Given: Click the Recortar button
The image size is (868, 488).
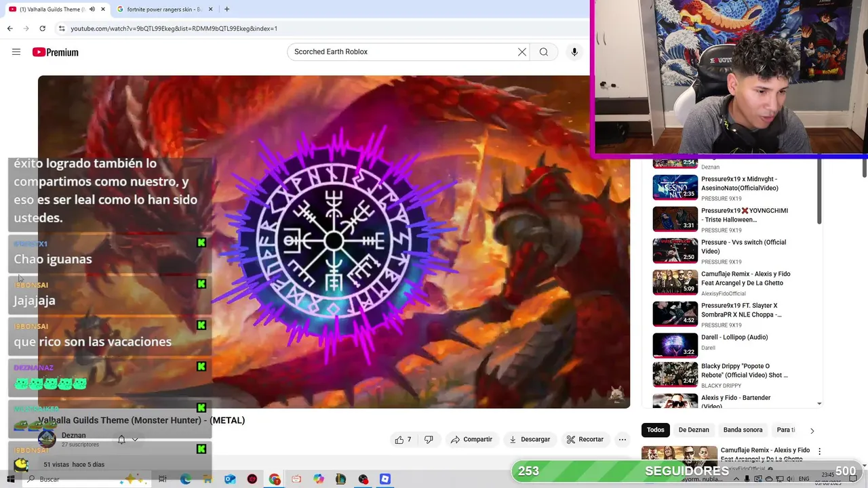Looking at the screenshot, I should 585,439.
